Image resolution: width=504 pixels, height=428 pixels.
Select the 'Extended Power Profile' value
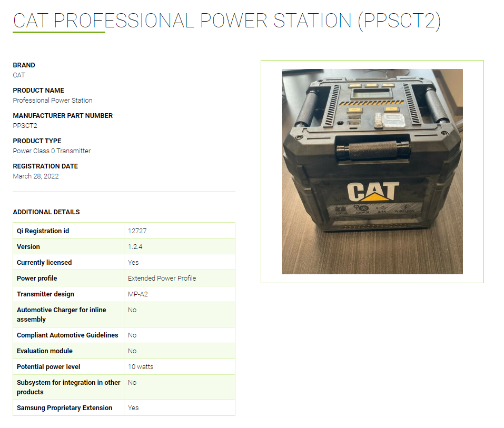click(x=162, y=278)
